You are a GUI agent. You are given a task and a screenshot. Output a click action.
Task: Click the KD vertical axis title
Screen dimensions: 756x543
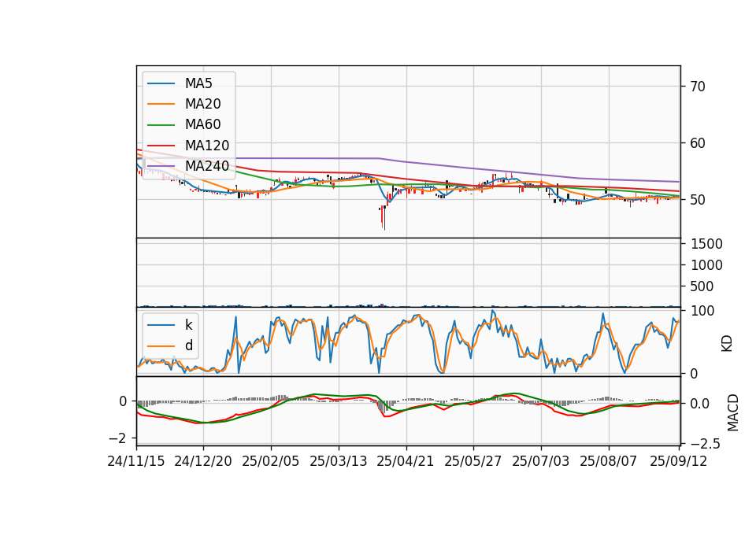pyautogui.click(x=727, y=344)
